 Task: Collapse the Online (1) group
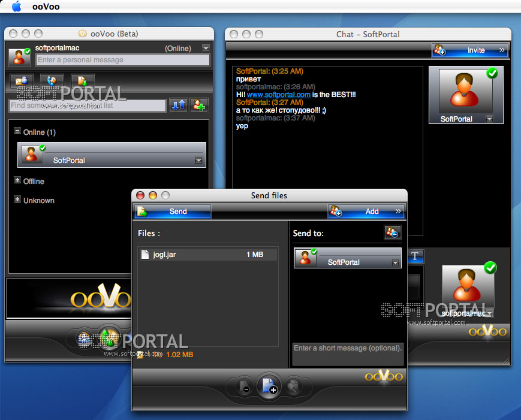[17, 131]
